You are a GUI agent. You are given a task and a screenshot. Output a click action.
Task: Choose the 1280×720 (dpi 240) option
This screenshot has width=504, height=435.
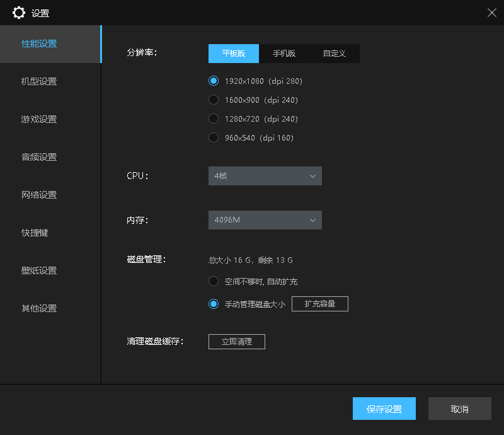[x=214, y=119]
